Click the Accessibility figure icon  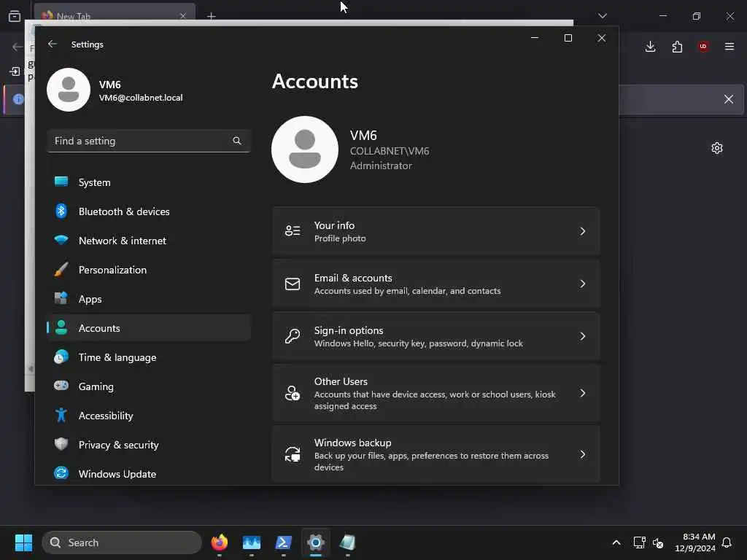point(61,415)
